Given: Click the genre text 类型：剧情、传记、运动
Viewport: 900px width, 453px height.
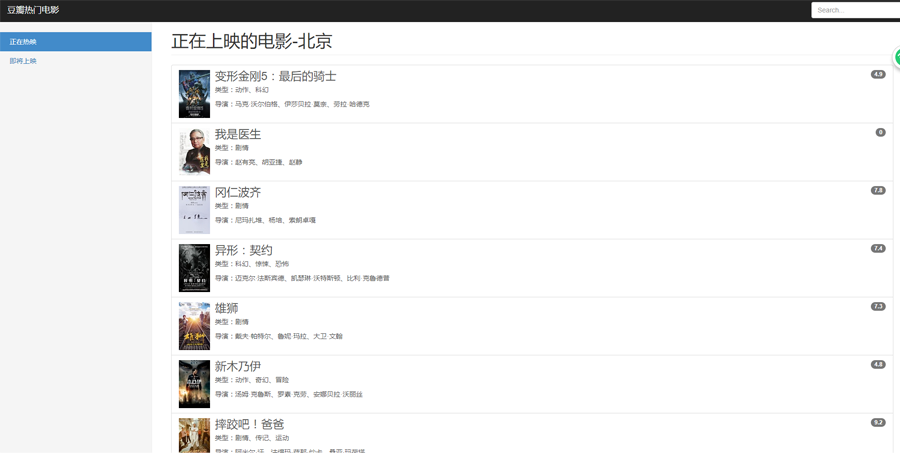Looking at the screenshot, I should click(252, 438).
